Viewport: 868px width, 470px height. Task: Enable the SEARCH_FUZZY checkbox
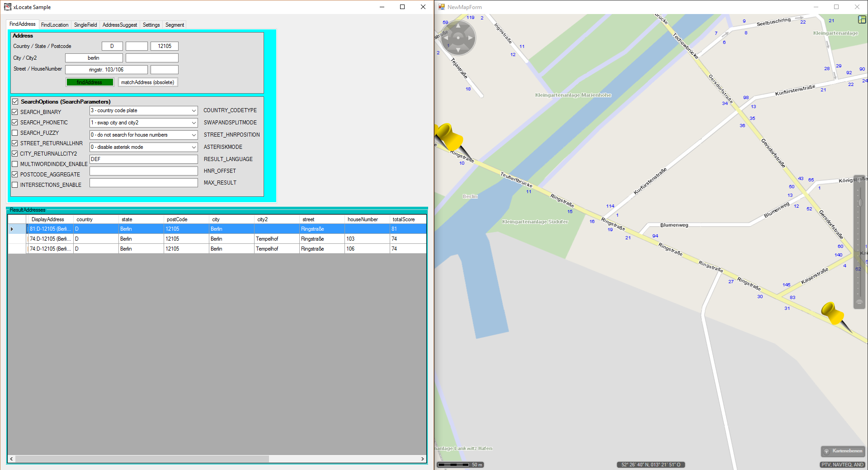tap(15, 133)
